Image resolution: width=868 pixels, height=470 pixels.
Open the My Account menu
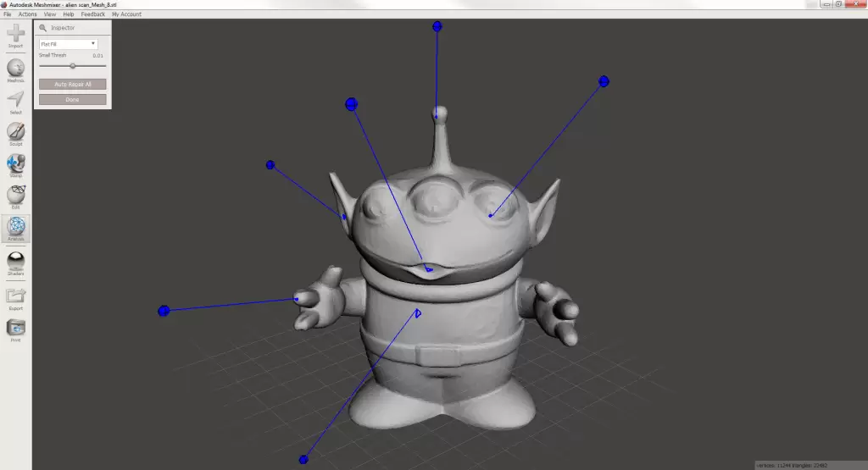[x=126, y=14]
